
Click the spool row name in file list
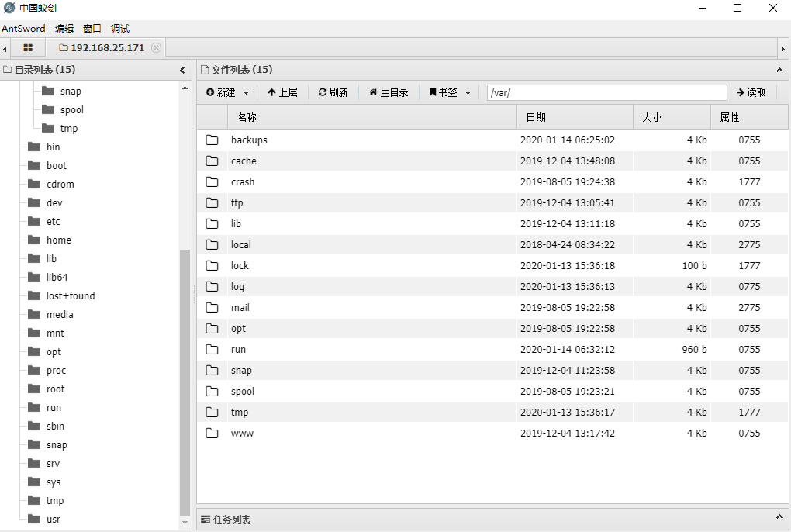click(243, 392)
